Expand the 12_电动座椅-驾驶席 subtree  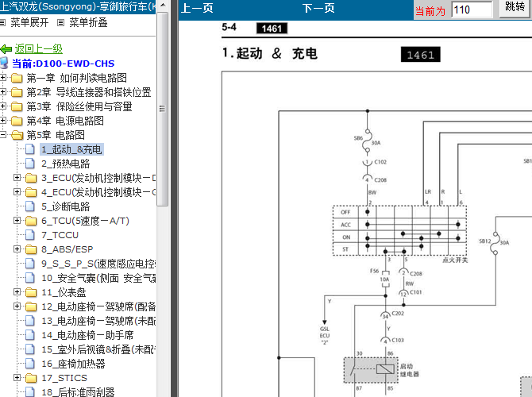coord(17,306)
